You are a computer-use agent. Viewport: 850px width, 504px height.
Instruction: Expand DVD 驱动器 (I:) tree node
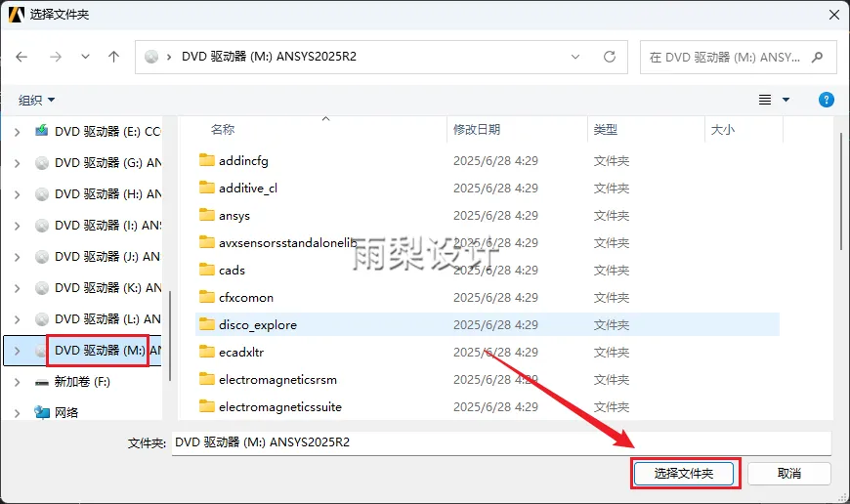tap(17, 226)
